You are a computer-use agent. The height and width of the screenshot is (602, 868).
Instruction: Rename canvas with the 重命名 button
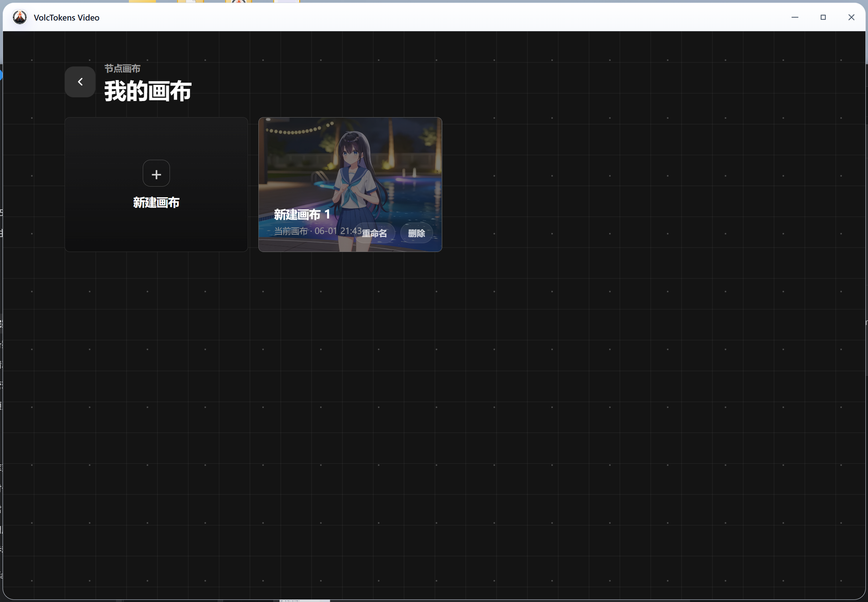[x=374, y=234]
